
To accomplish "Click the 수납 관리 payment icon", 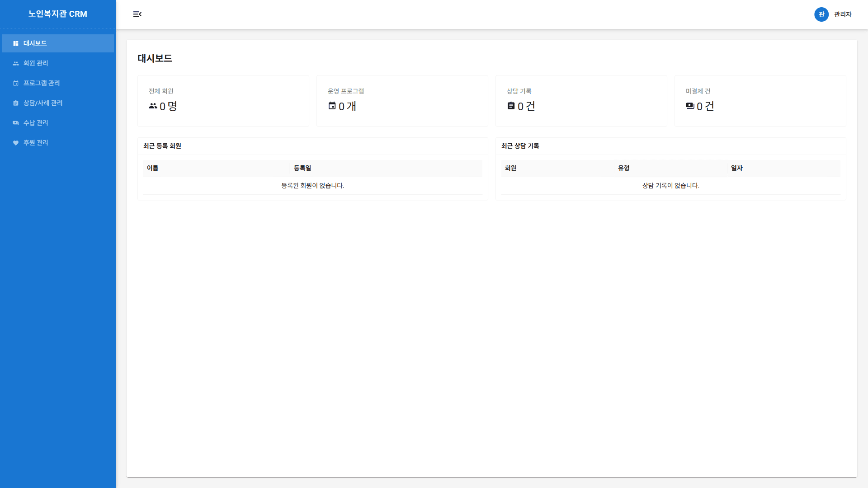I will (16, 123).
